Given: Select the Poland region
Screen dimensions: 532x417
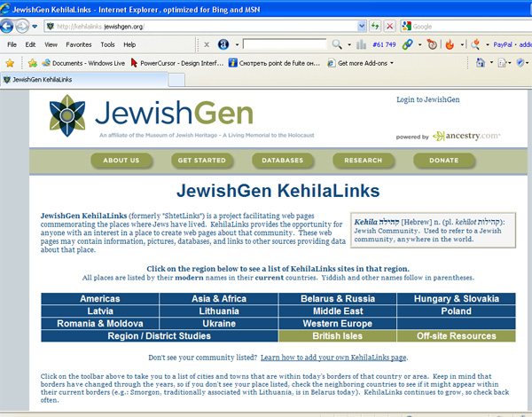Looking at the screenshot, I should [x=457, y=311].
